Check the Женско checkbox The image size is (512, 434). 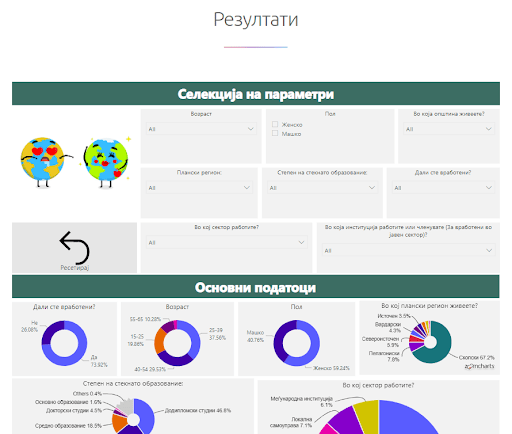click(275, 124)
